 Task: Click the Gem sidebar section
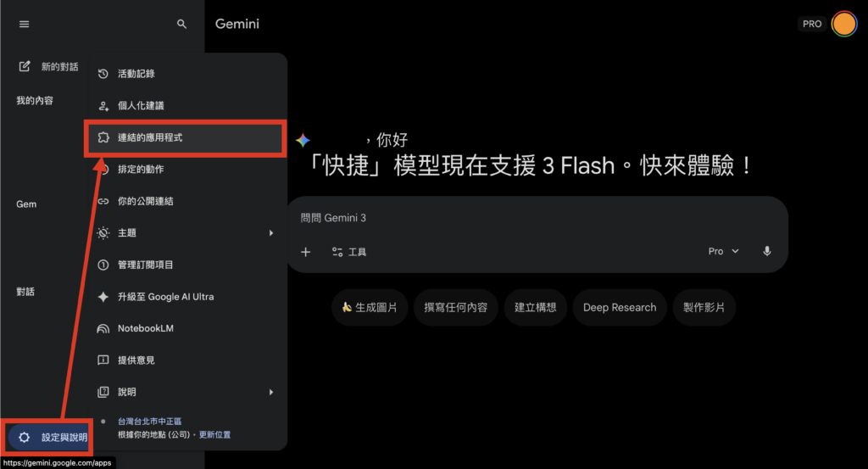pyautogui.click(x=26, y=204)
